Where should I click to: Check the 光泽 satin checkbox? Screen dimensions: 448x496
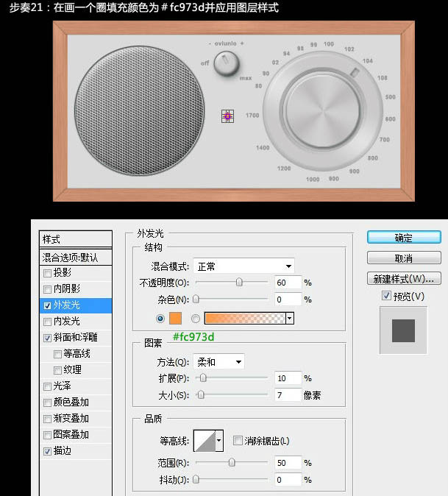tap(47, 386)
